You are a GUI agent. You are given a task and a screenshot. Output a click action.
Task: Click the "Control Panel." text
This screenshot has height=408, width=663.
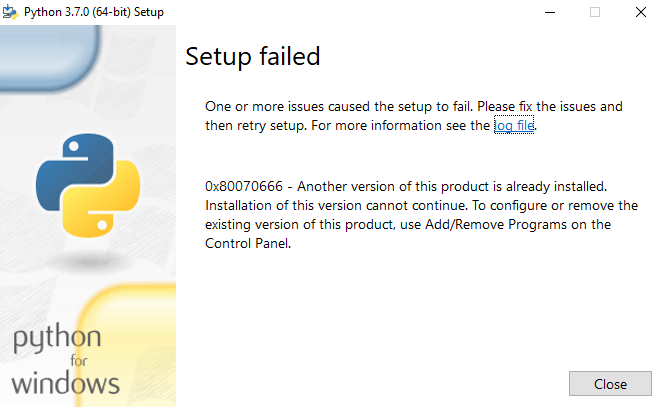pos(248,244)
